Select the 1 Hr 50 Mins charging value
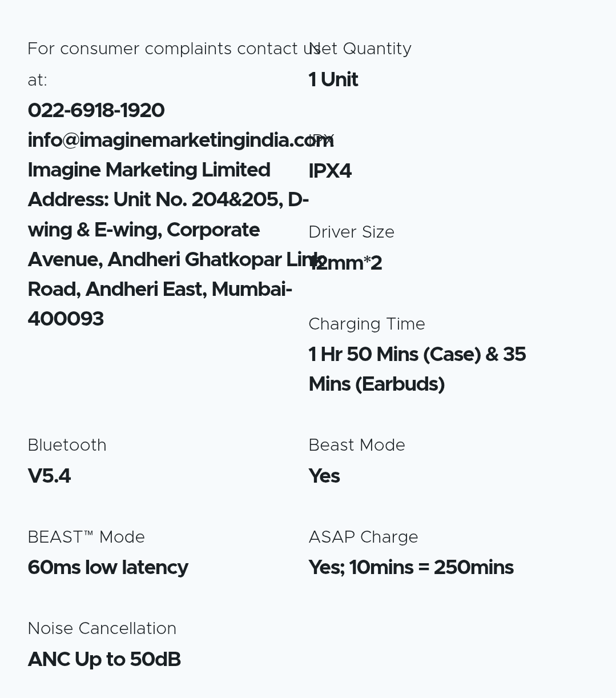 click(417, 355)
